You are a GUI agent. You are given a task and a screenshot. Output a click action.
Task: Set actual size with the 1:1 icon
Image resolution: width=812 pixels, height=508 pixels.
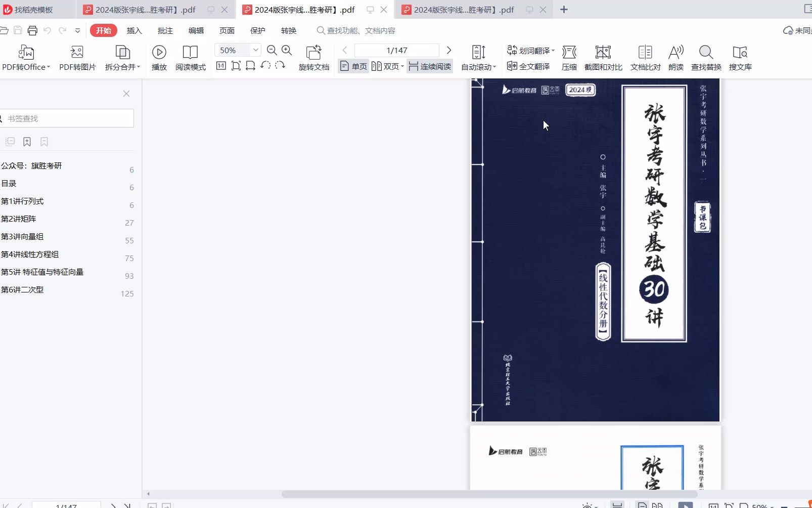tap(221, 66)
